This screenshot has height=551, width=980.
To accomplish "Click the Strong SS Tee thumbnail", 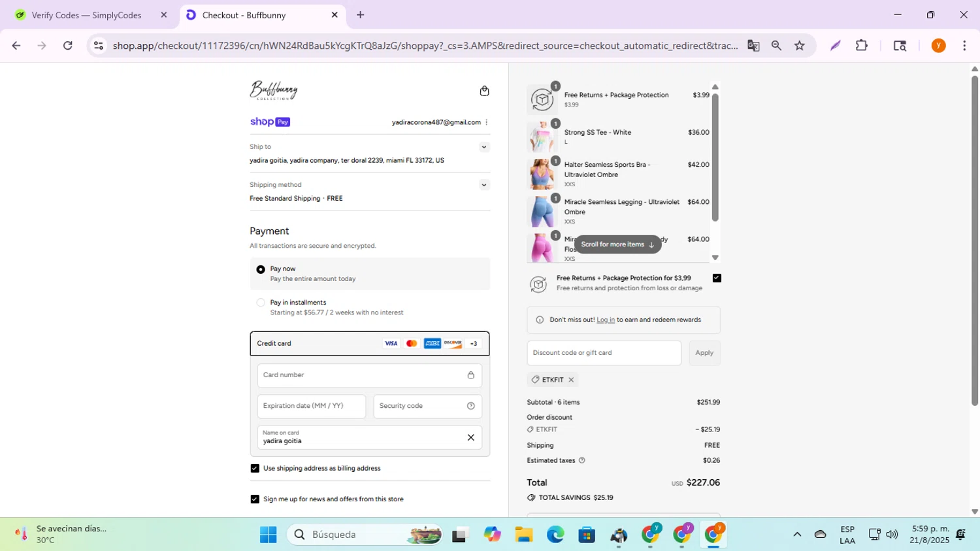I will coord(542,137).
